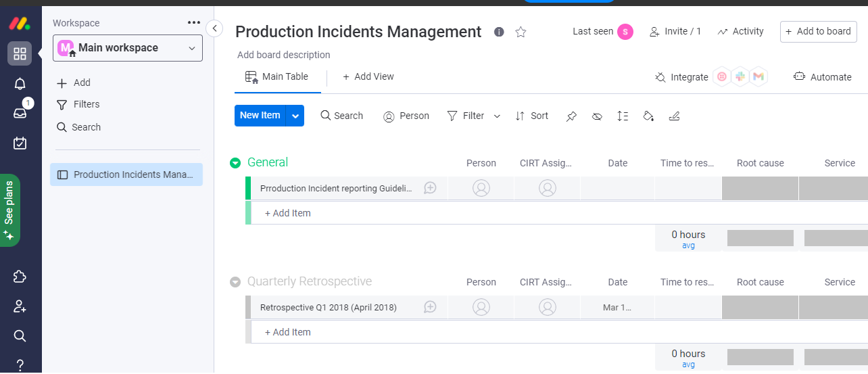This screenshot has height=374, width=868.
Task: Adjust row height icon in toolbar
Action: (623, 116)
